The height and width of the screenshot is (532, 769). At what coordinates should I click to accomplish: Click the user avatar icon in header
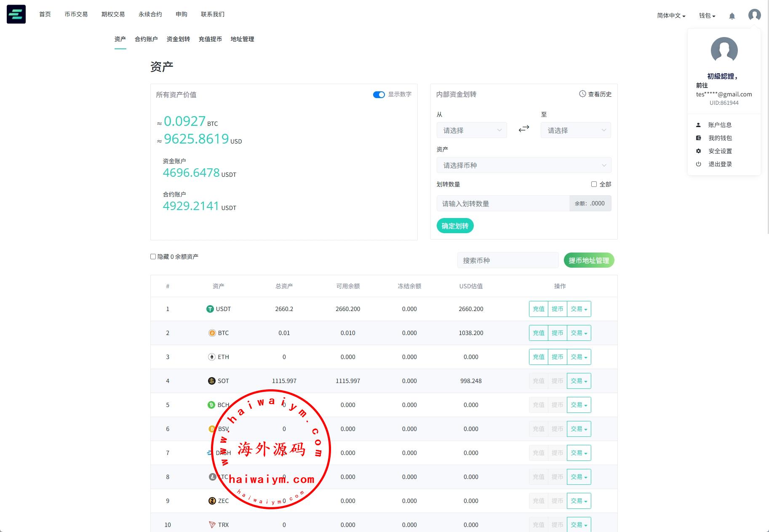click(x=754, y=15)
